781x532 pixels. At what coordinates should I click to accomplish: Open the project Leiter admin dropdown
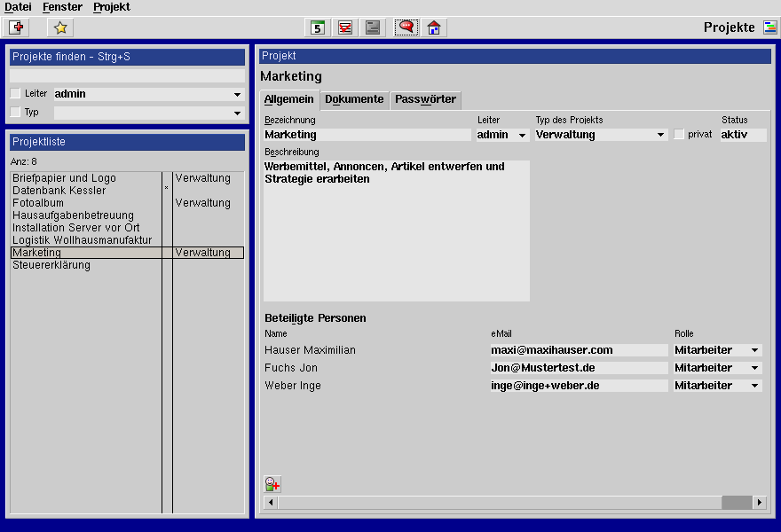click(x=522, y=135)
